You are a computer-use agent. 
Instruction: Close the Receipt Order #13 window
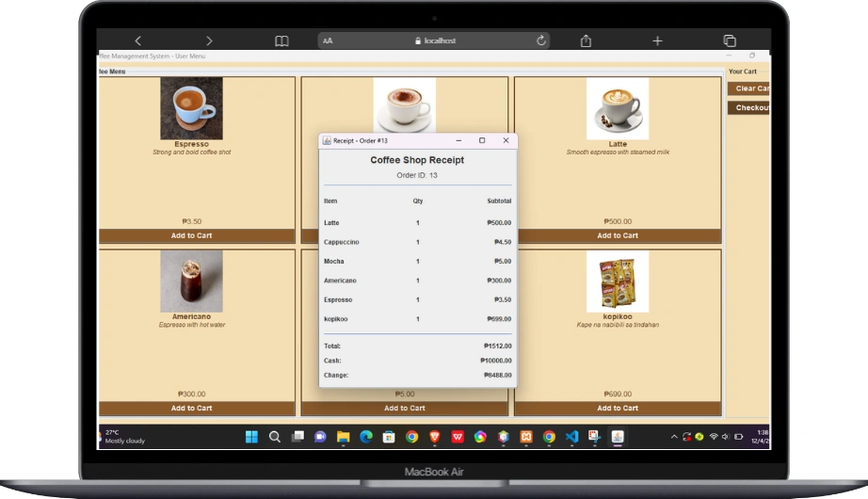[506, 140]
